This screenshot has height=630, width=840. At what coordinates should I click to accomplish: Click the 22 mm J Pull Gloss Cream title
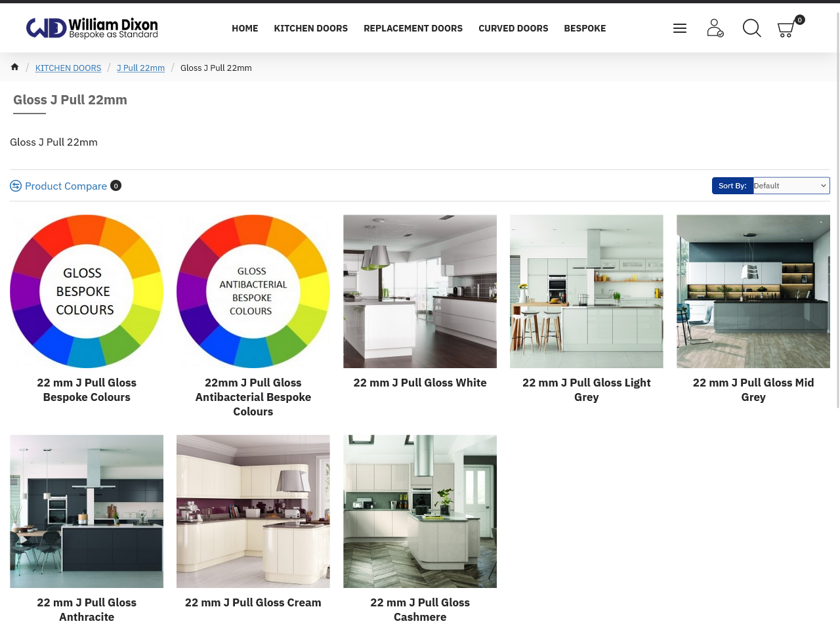(253, 602)
